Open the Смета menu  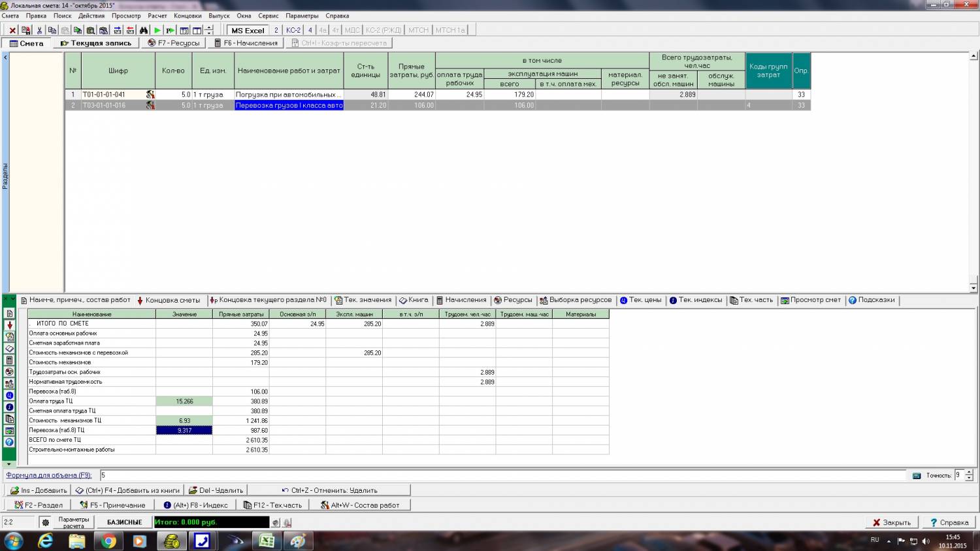coord(10,16)
